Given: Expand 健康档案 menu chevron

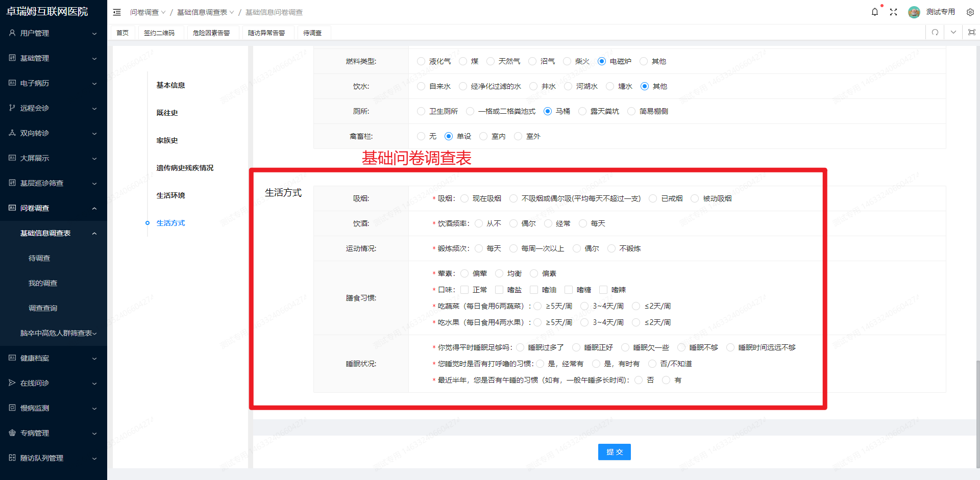Looking at the screenshot, I should click(x=94, y=358).
